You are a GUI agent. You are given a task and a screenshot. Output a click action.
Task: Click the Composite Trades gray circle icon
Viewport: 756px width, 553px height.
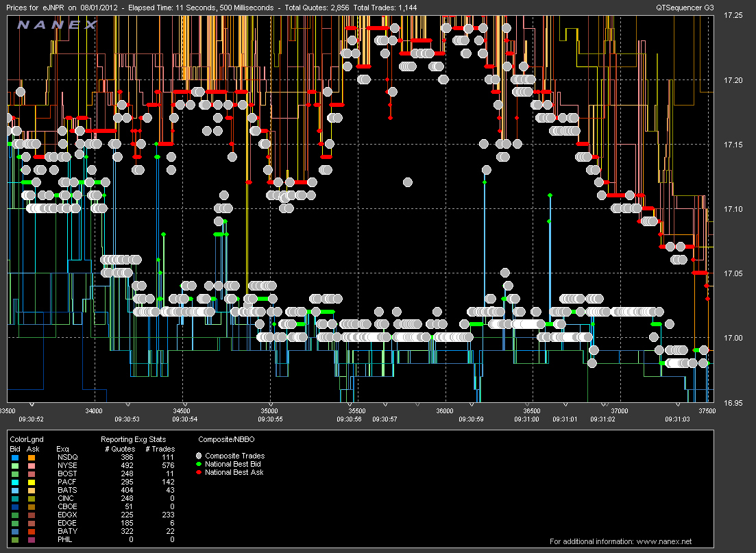(199, 456)
